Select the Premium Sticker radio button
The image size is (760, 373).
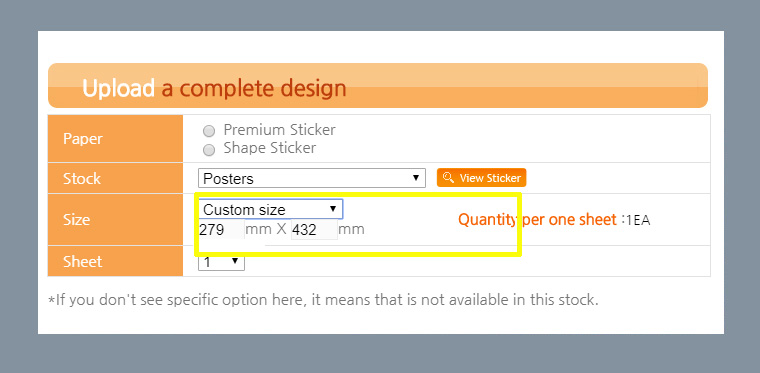click(x=209, y=131)
